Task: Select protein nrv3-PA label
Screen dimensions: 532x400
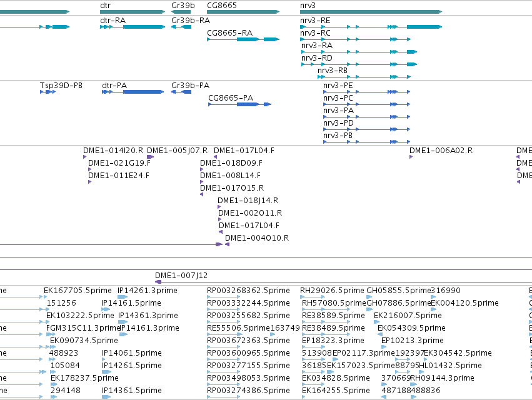Action: [x=338, y=111]
